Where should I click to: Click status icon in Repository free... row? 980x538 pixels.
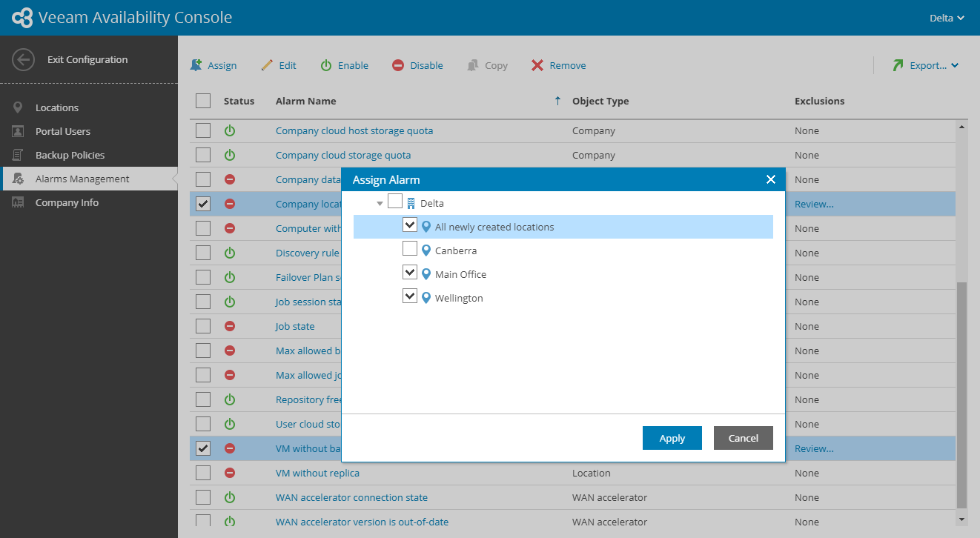pos(230,399)
